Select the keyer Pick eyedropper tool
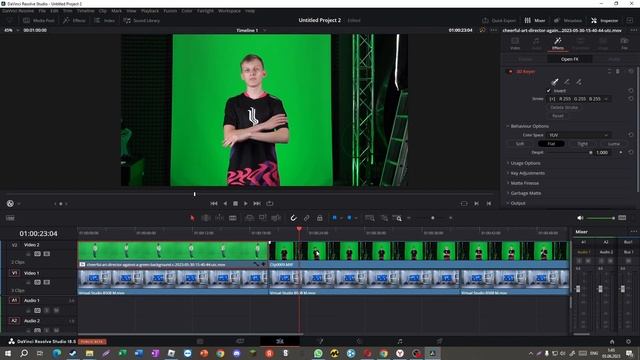This screenshot has height=360, width=640. [554, 82]
